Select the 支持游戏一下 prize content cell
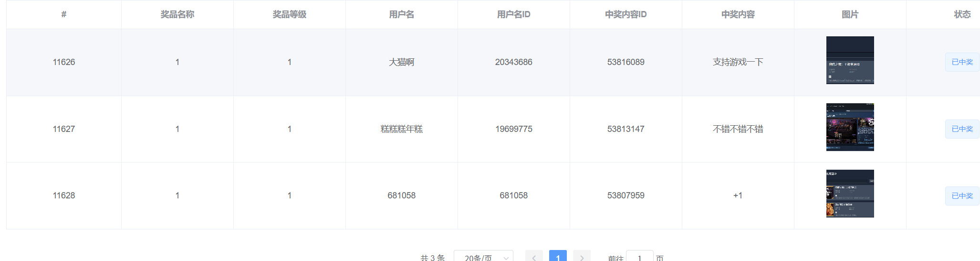The image size is (980, 261). click(x=738, y=62)
